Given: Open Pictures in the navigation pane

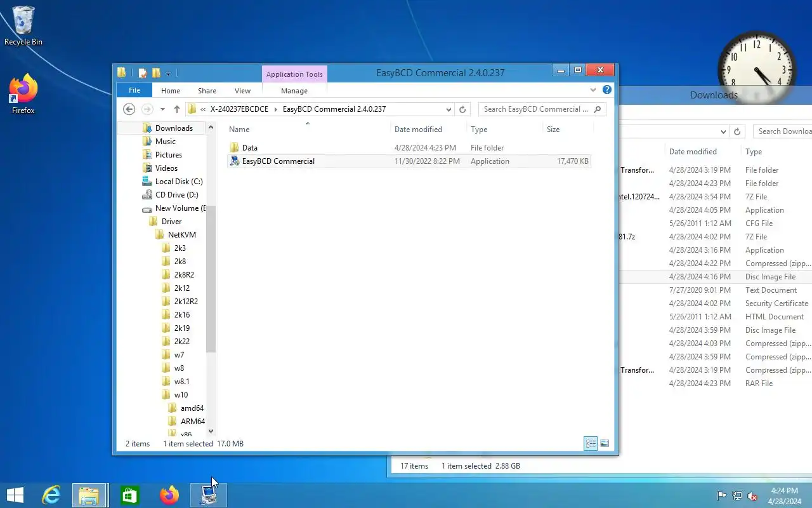Looking at the screenshot, I should point(168,155).
